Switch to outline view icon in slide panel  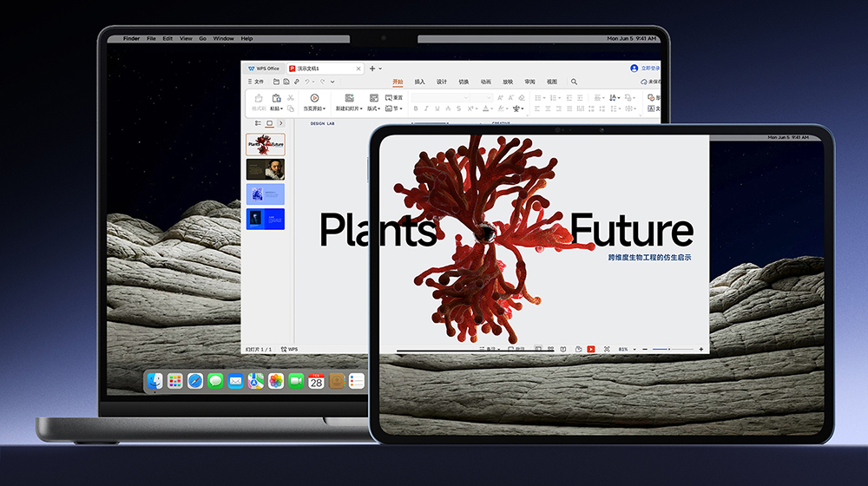pos(258,123)
